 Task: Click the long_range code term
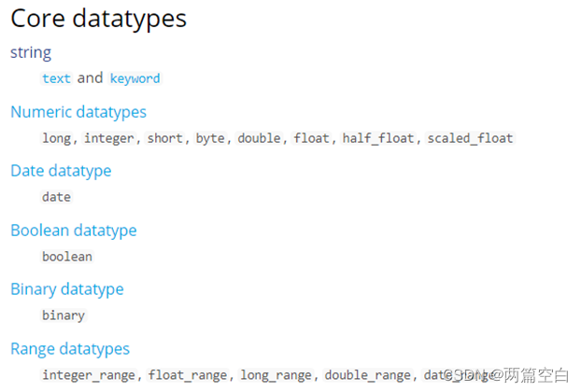tap(276, 375)
